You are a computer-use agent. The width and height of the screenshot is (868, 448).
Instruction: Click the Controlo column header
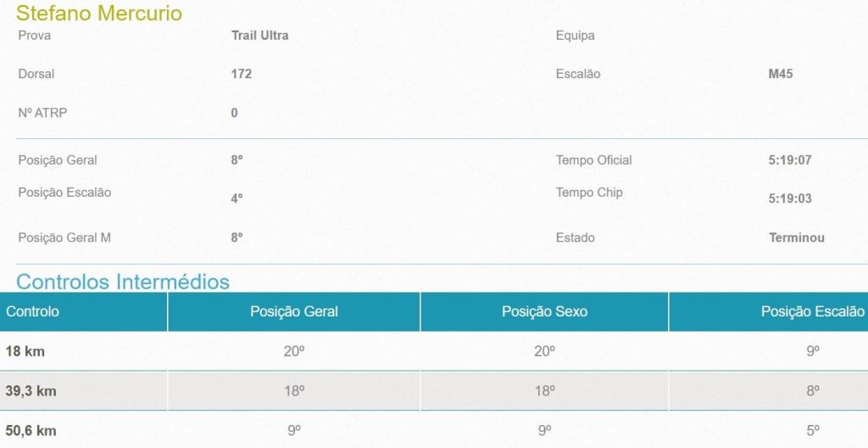(x=32, y=311)
